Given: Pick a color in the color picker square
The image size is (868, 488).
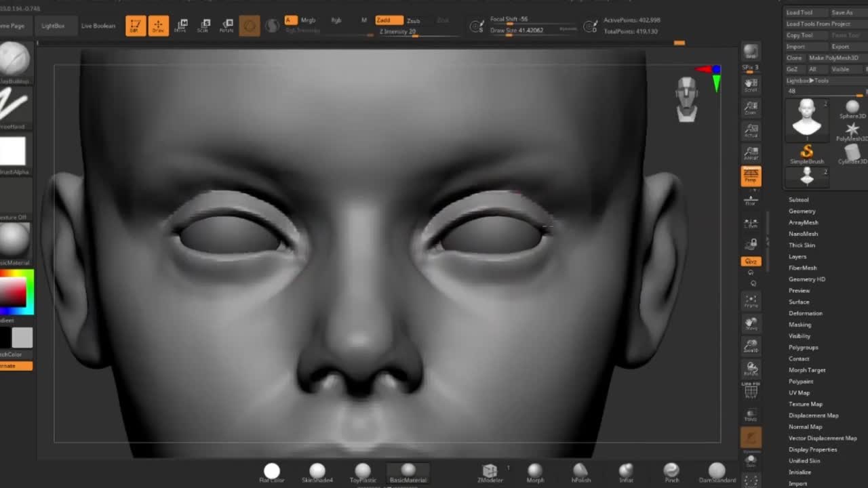Looking at the screenshot, I should click(x=12, y=293).
